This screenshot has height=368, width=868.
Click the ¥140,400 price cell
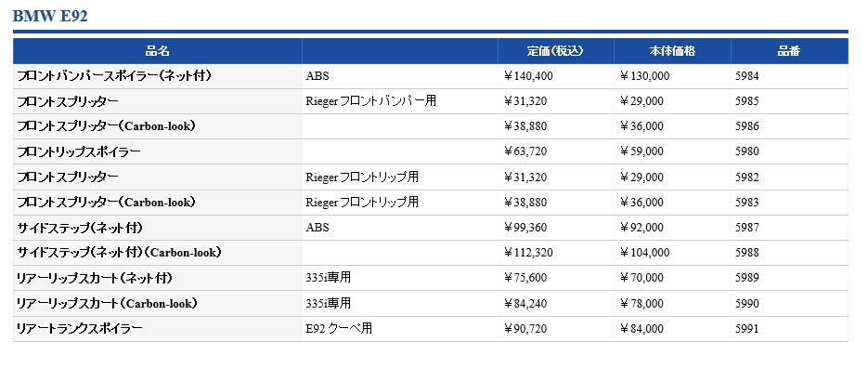[x=528, y=76]
